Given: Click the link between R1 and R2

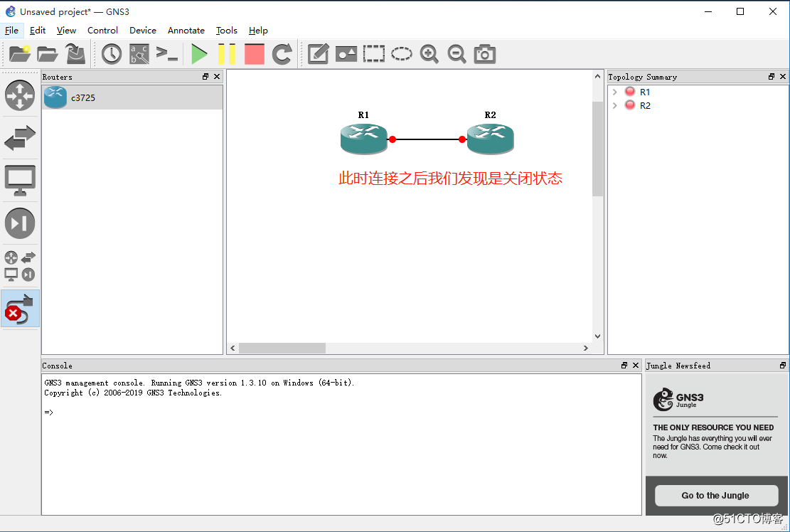Looking at the screenshot, I should [427, 139].
